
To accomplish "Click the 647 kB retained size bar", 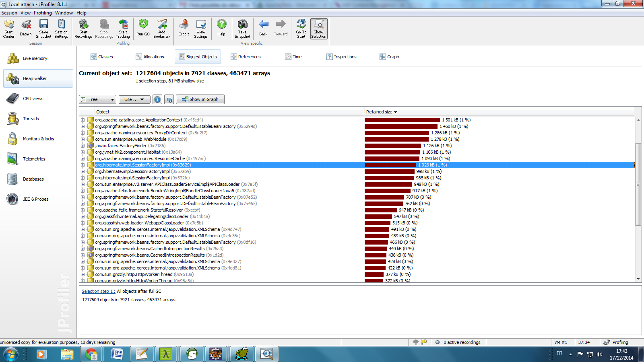I will click(381, 210).
